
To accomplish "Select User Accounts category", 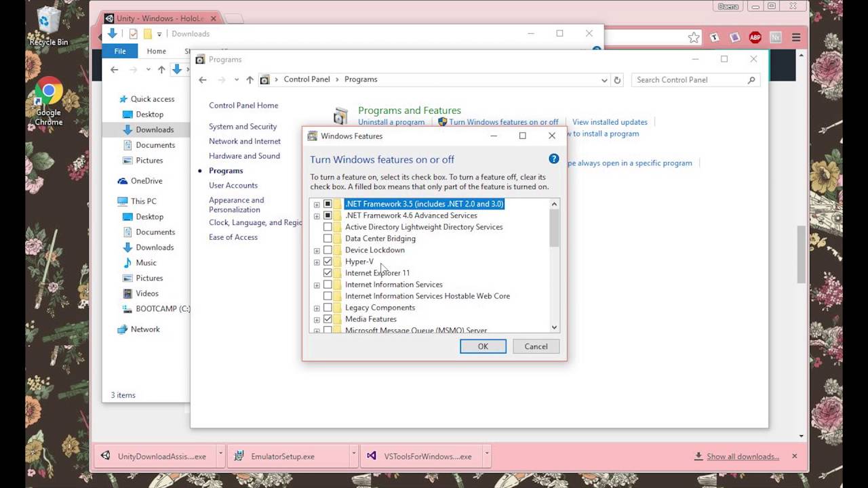I will [x=233, y=186].
